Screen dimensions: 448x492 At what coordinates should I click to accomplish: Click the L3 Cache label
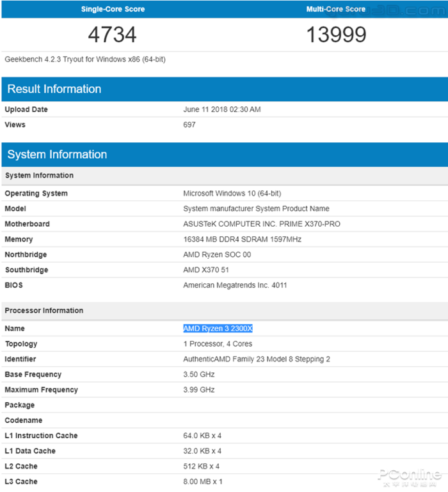21,482
